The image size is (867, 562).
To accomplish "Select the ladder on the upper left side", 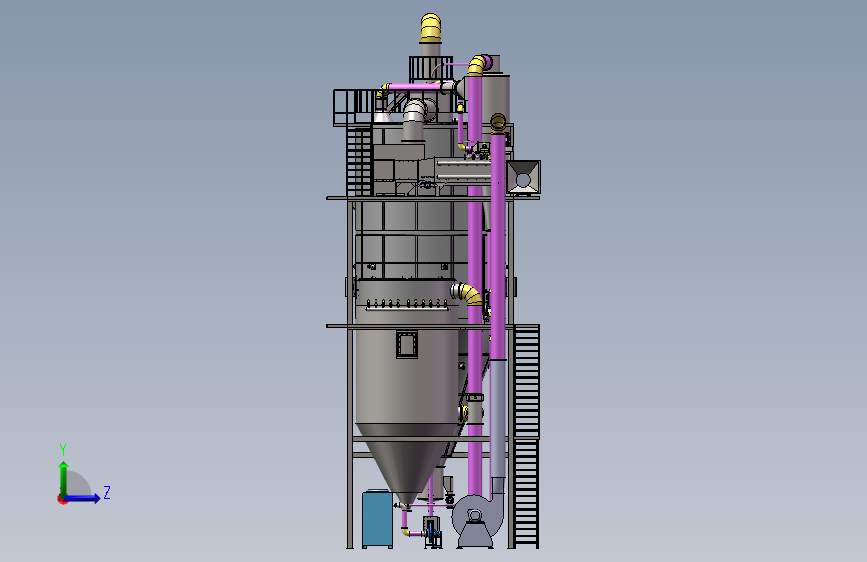I will [359, 160].
